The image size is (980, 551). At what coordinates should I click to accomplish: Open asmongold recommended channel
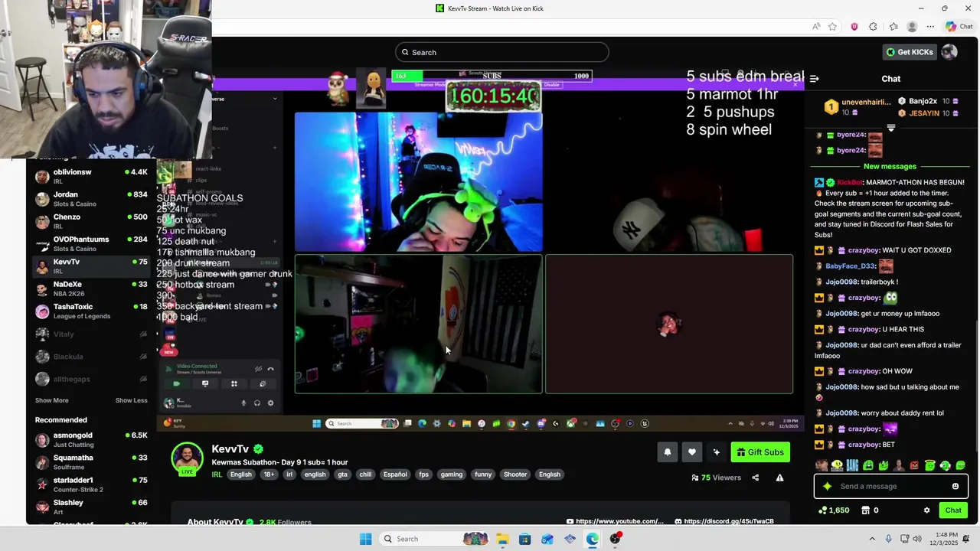click(91, 439)
